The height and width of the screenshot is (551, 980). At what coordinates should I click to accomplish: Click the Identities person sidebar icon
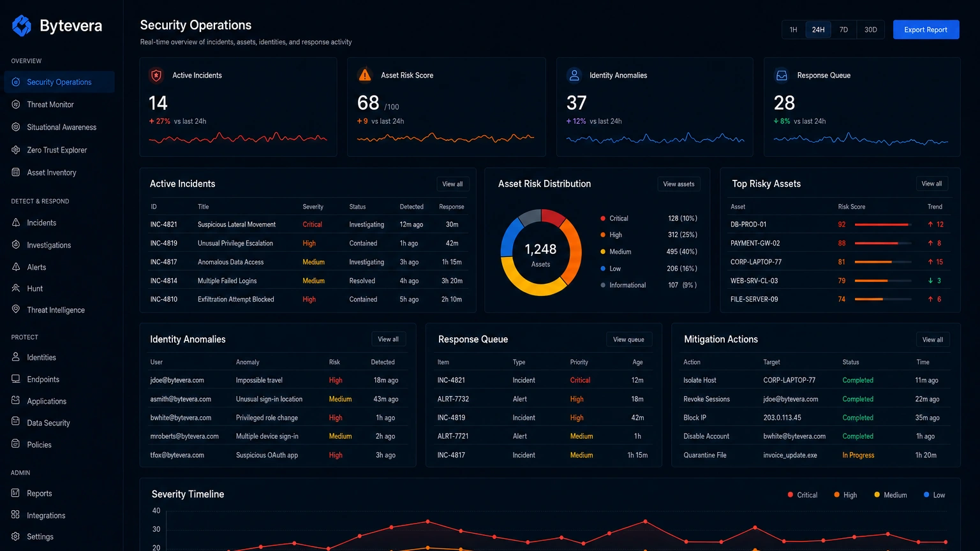[x=16, y=357]
